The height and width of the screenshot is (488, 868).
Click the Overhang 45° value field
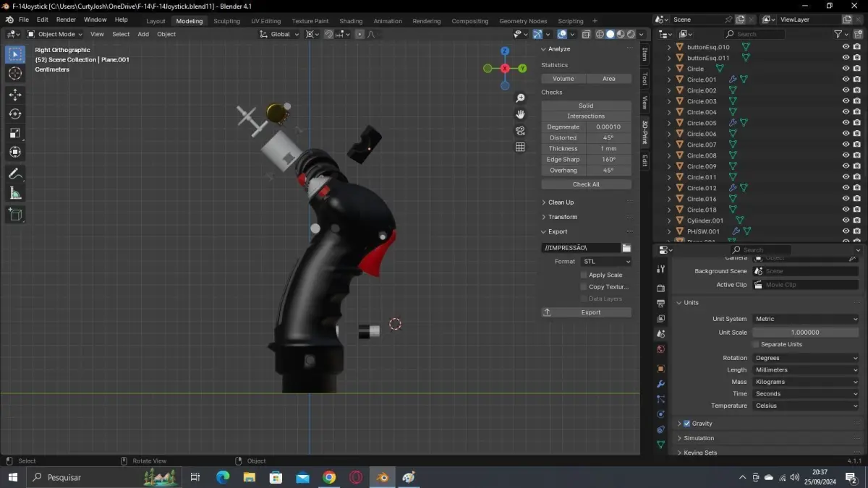[608, 170]
